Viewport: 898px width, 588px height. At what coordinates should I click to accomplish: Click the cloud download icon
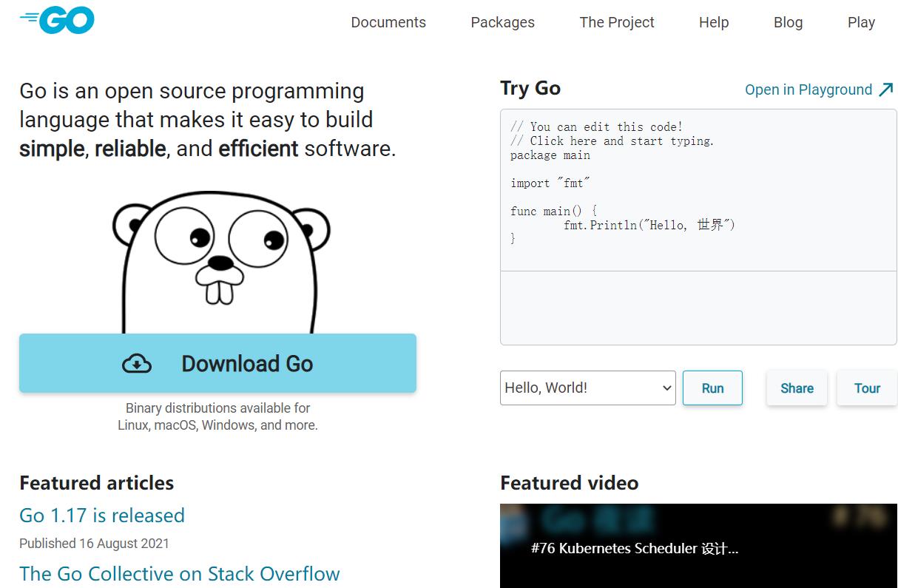(x=137, y=363)
